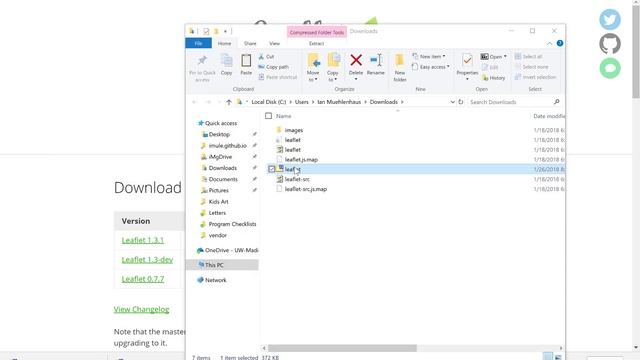640x360 pixels.
Task: Toggle the select-all checkbox beside Name
Action: point(268,116)
